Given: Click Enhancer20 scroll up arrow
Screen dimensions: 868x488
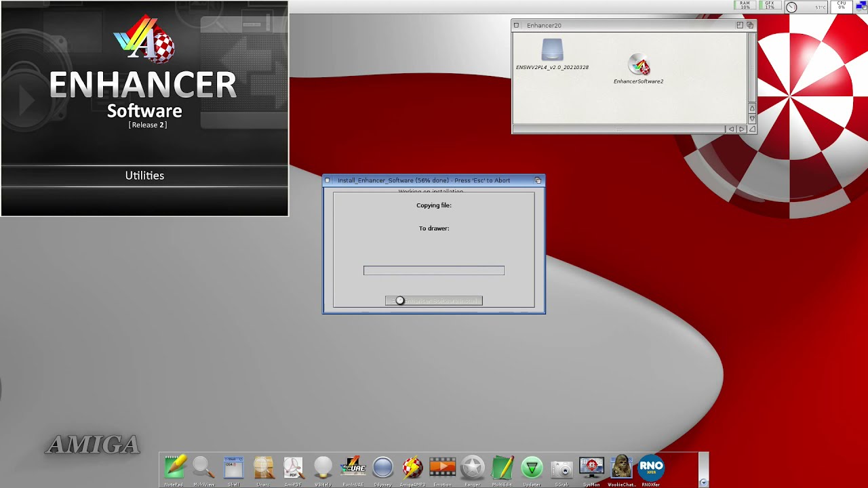Looking at the screenshot, I should tap(752, 108).
